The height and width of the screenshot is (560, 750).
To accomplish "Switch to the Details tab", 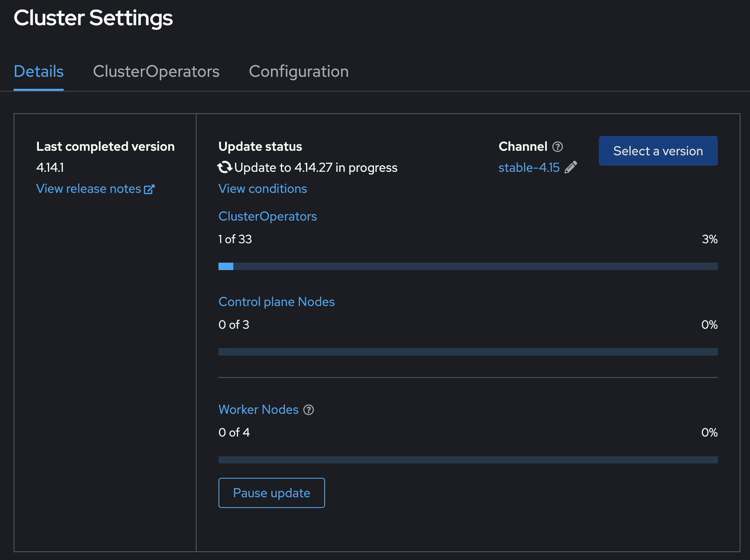I will click(x=38, y=71).
